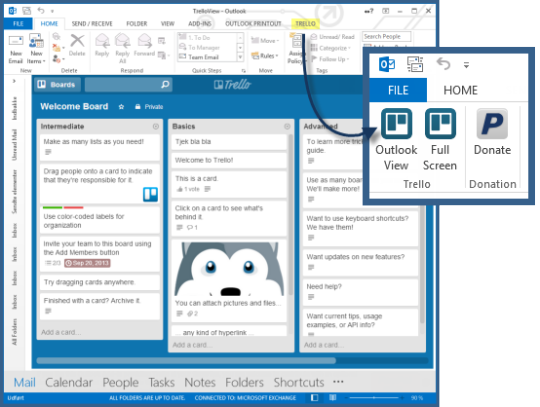Click 'Add a card...' in Advanced list
Viewport: 540px width, 407px height.
coord(324,345)
